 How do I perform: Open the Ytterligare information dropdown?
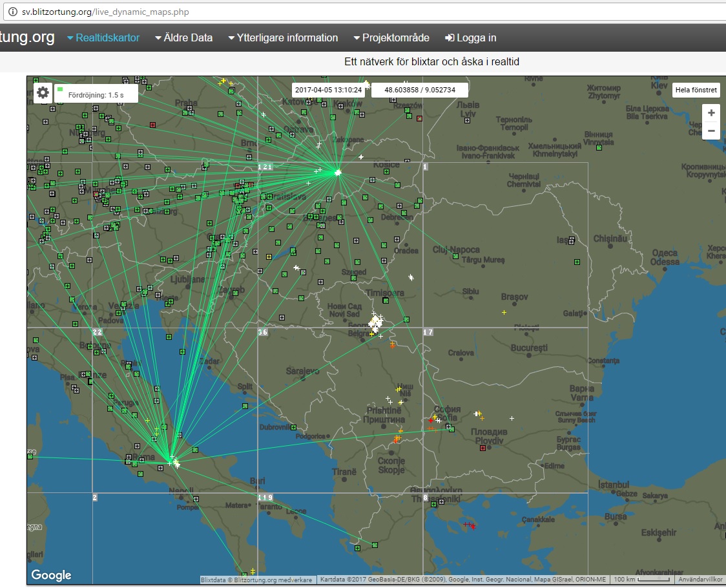click(283, 38)
